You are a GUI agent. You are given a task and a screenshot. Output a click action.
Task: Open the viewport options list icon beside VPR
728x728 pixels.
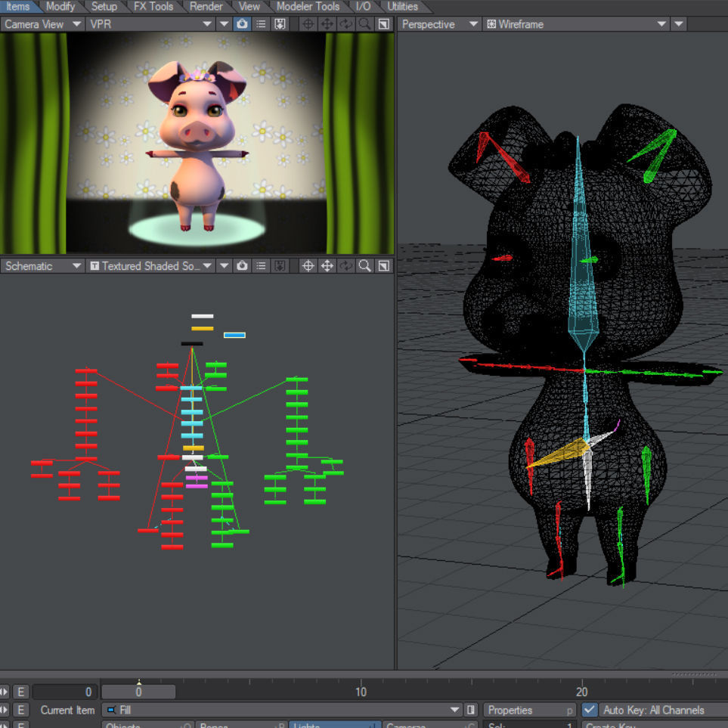coord(261,23)
